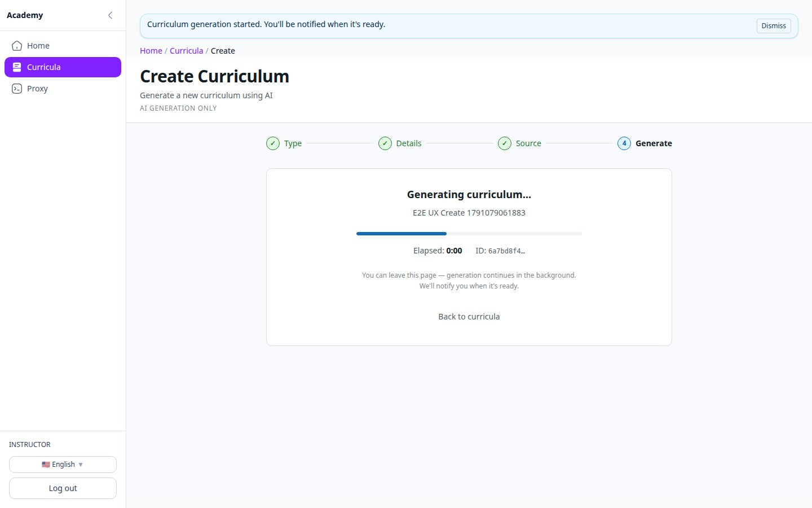
Task: Go to the Type step label
Action: pos(293,143)
